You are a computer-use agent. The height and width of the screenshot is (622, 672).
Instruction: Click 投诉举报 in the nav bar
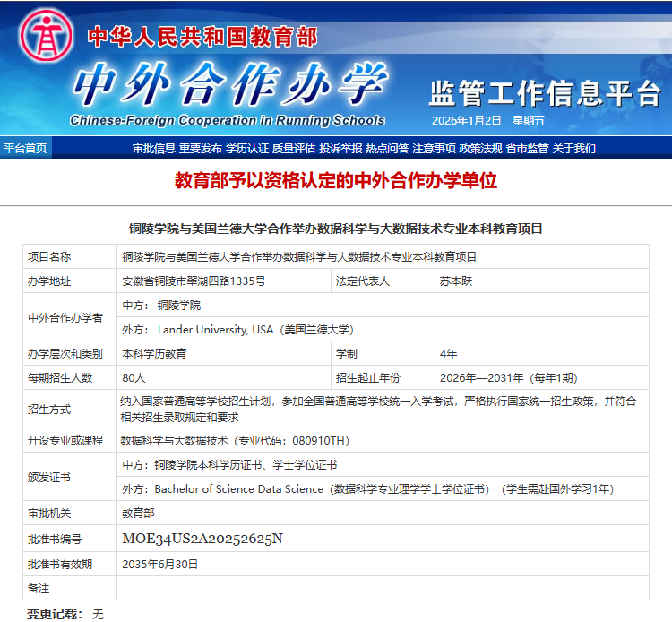point(340,148)
